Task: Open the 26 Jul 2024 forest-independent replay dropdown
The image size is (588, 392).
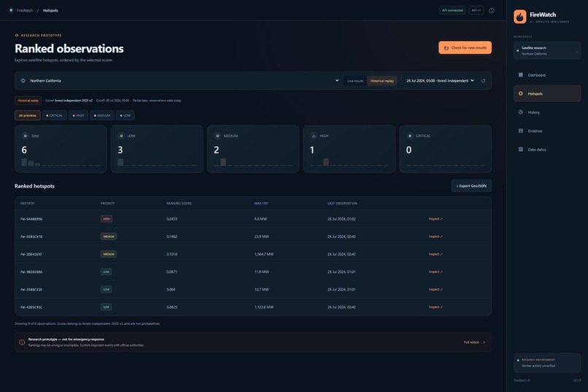Action: click(440, 80)
